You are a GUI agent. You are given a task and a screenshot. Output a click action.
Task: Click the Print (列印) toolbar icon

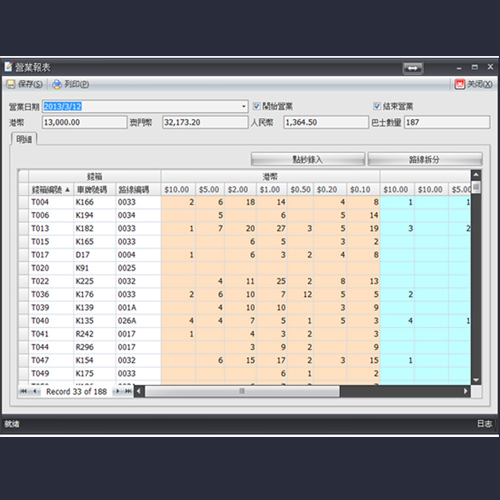[x=57, y=84]
